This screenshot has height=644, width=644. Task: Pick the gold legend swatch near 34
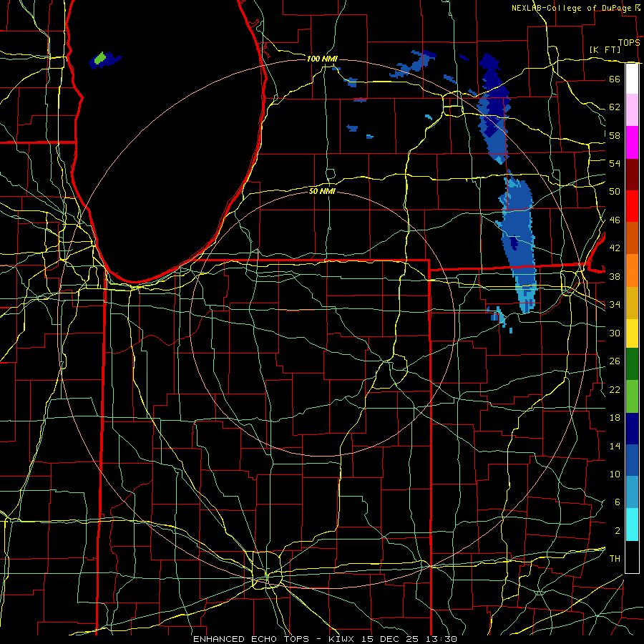[x=632, y=303]
